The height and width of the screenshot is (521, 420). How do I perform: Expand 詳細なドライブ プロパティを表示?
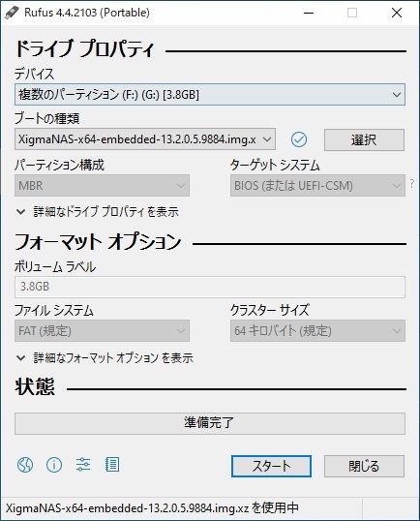tap(98, 212)
